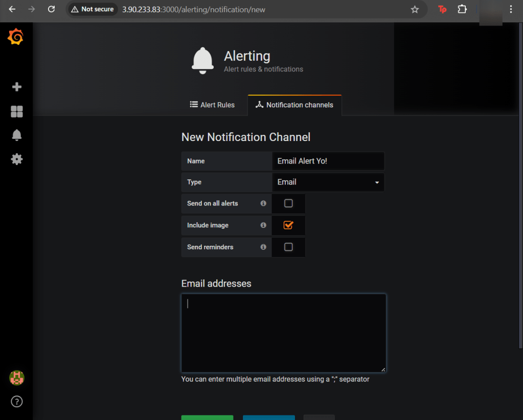Enable the Send reminders checkbox
The height and width of the screenshot is (420, 523).
click(288, 247)
